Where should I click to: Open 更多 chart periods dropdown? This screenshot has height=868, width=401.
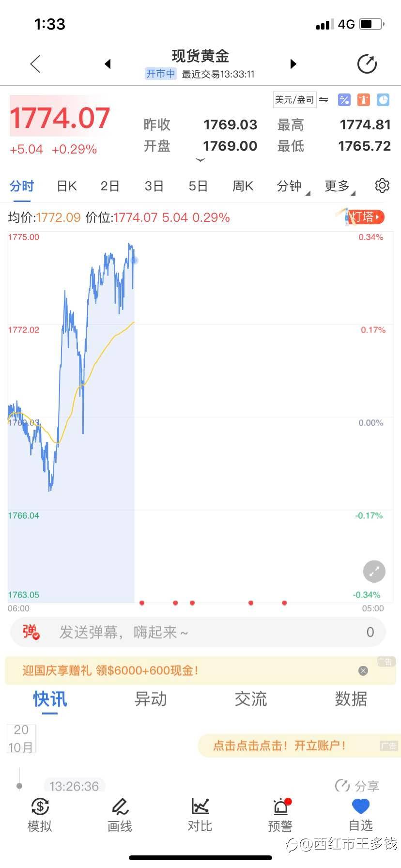point(340,186)
